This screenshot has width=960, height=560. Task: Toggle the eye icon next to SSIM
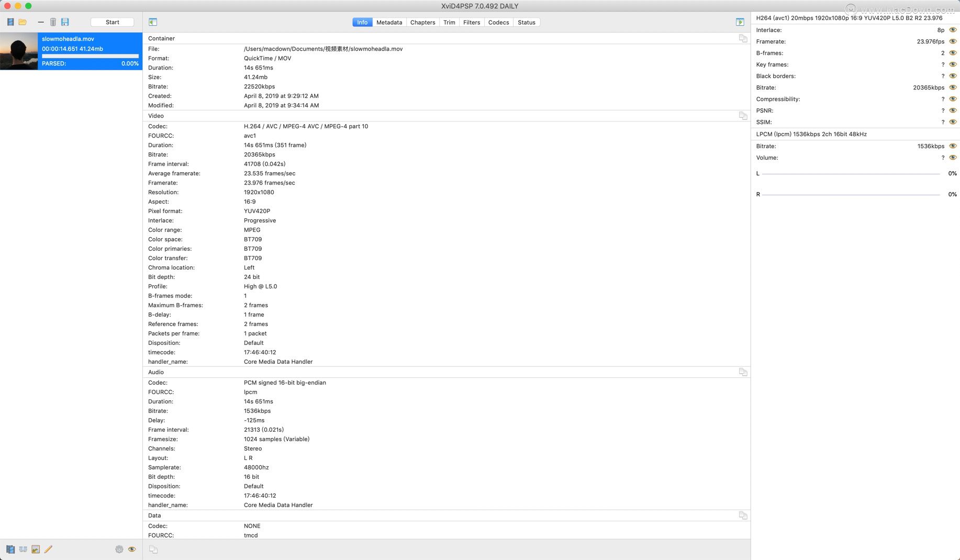pyautogui.click(x=953, y=122)
